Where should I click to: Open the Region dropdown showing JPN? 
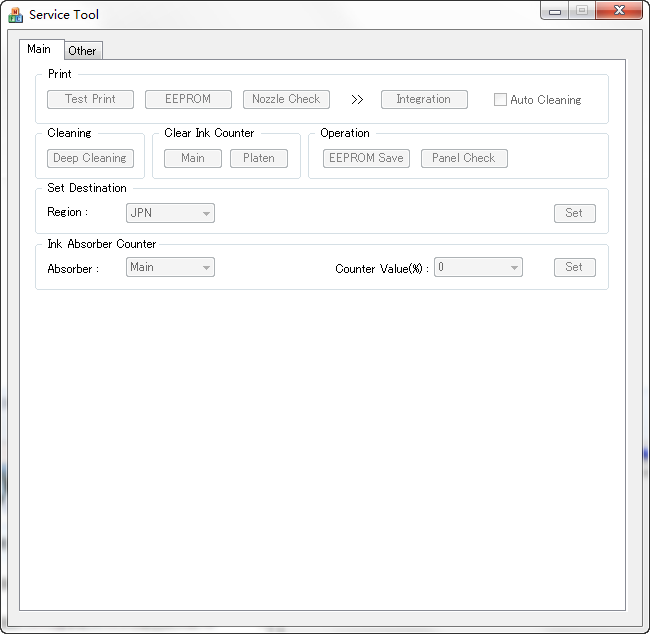pos(170,213)
